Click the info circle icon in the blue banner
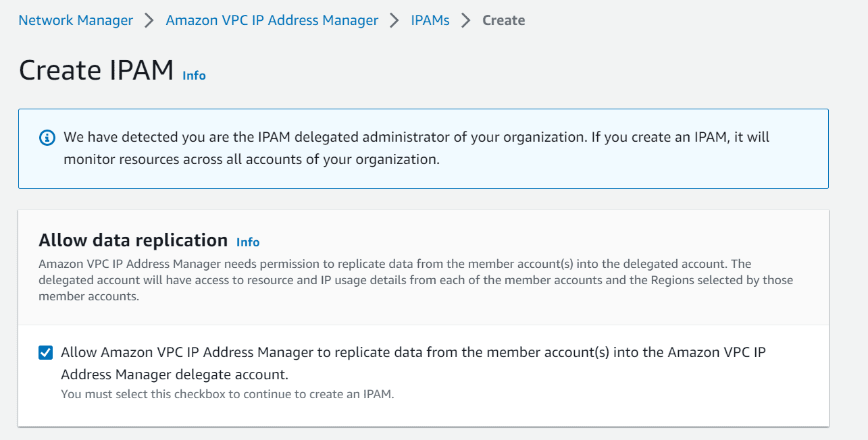The image size is (868, 440). [47, 138]
